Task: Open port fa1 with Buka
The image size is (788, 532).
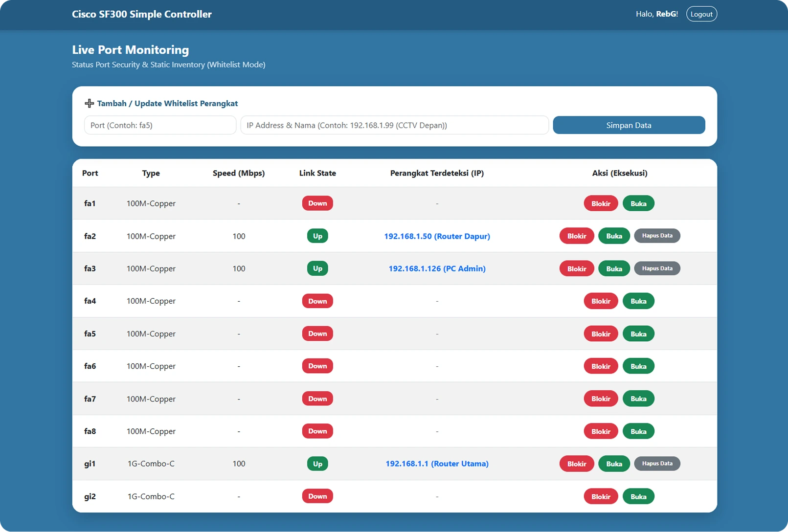Action: [638, 203]
